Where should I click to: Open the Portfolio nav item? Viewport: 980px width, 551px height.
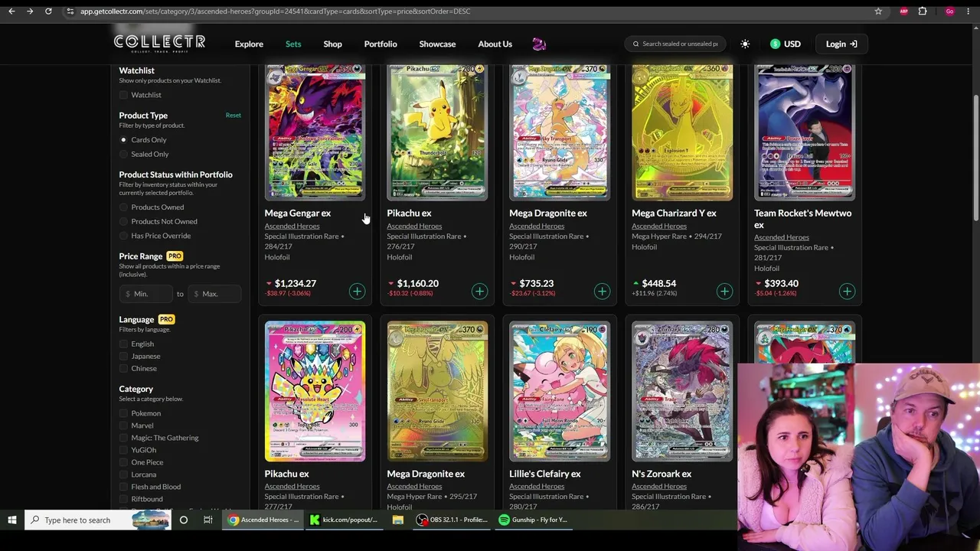tap(381, 44)
